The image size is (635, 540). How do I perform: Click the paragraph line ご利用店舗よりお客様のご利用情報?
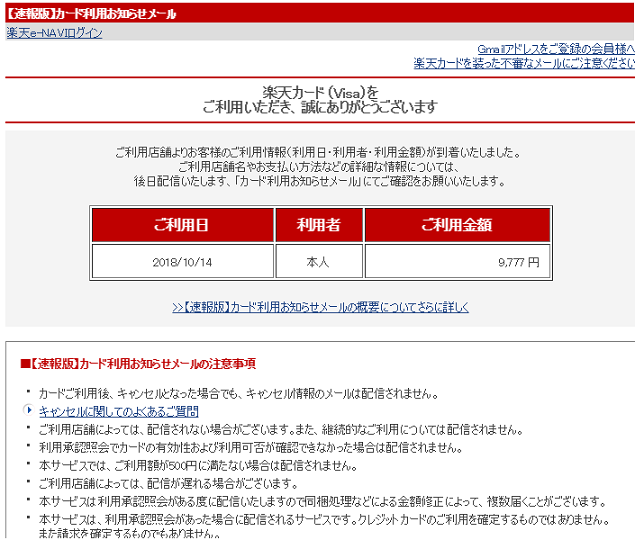[318, 153]
